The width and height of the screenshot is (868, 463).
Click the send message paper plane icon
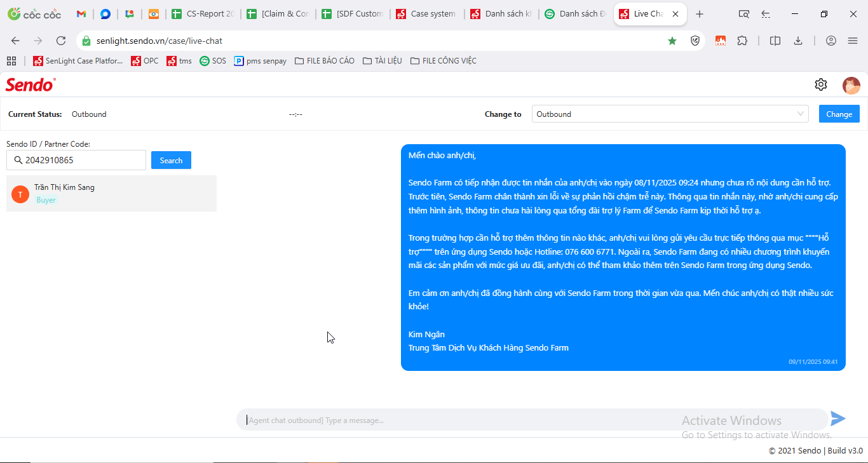[838, 419]
